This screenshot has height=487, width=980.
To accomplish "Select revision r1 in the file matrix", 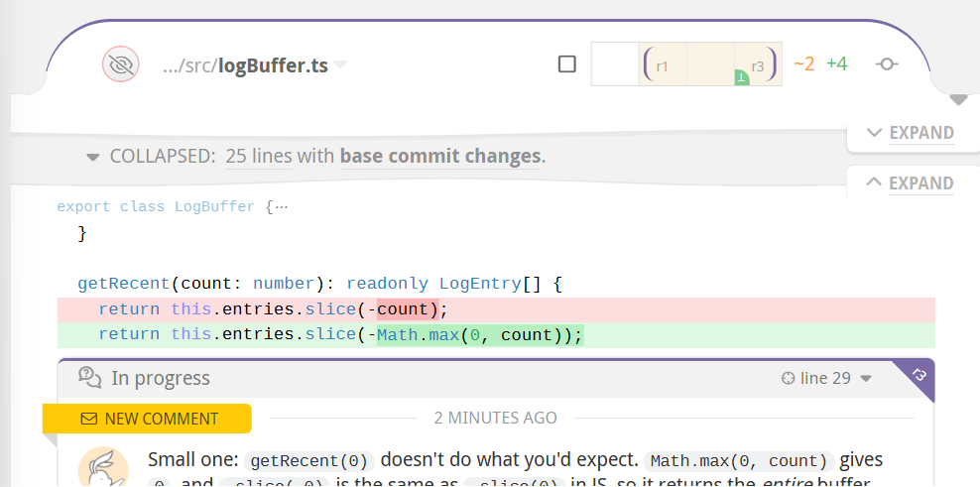I will pos(663,64).
